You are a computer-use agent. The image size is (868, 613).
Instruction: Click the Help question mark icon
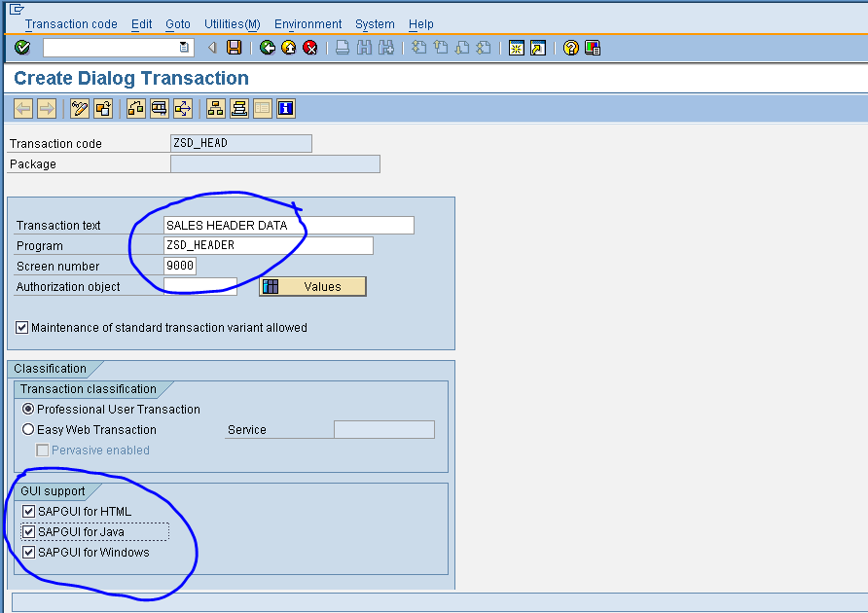tap(570, 47)
